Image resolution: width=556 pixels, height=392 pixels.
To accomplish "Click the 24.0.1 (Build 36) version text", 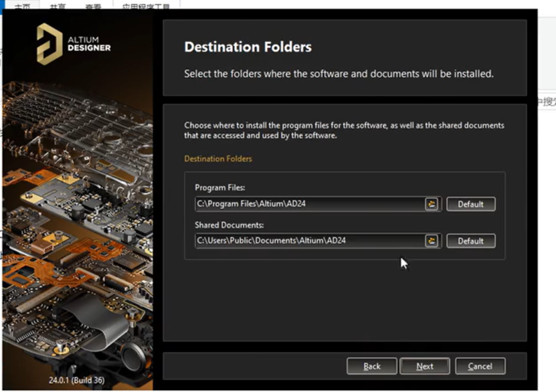I will (x=76, y=381).
